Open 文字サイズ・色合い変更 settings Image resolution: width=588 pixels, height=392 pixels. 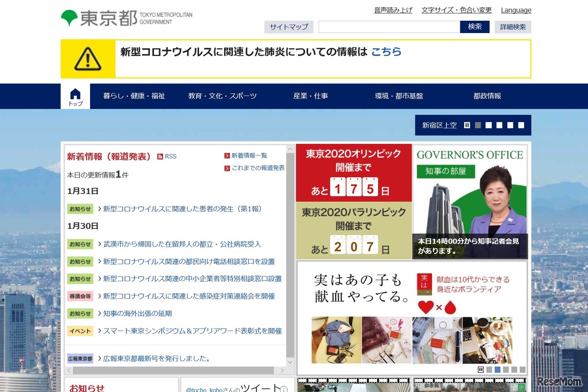click(x=457, y=10)
